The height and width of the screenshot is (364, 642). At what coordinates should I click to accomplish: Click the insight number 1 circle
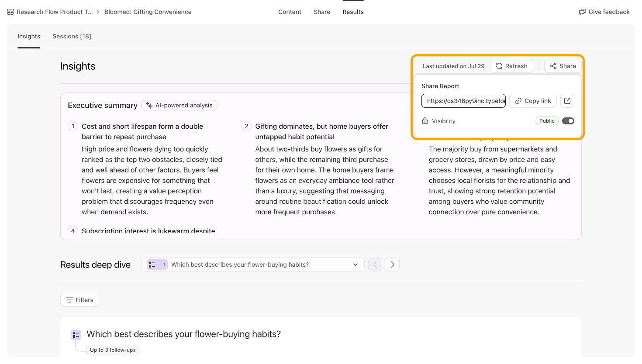coord(73,126)
